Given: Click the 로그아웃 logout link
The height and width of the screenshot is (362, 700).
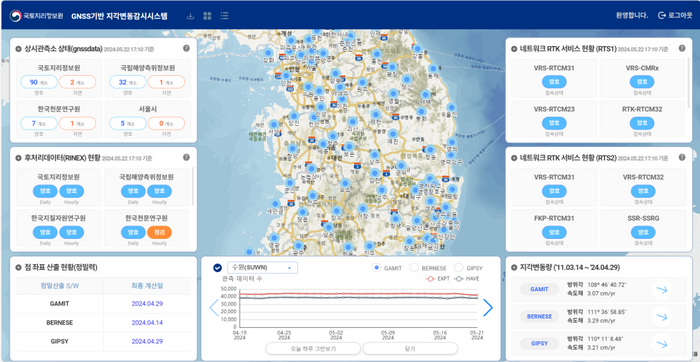Looking at the screenshot, I should pos(675,16).
